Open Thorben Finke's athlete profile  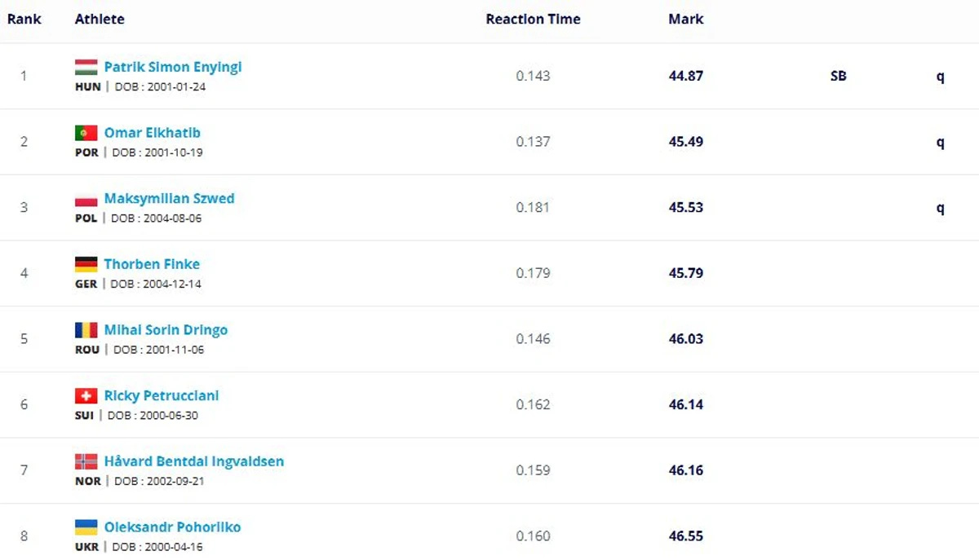[152, 264]
